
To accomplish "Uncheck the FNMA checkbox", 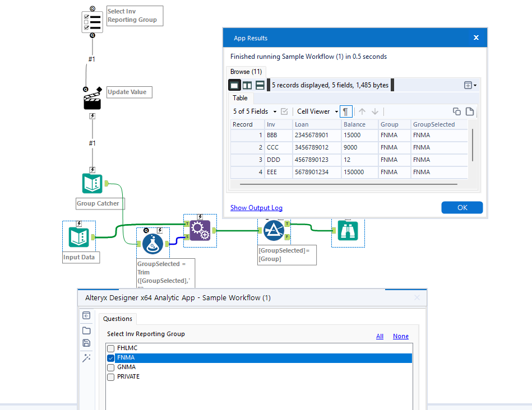I will pos(110,358).
